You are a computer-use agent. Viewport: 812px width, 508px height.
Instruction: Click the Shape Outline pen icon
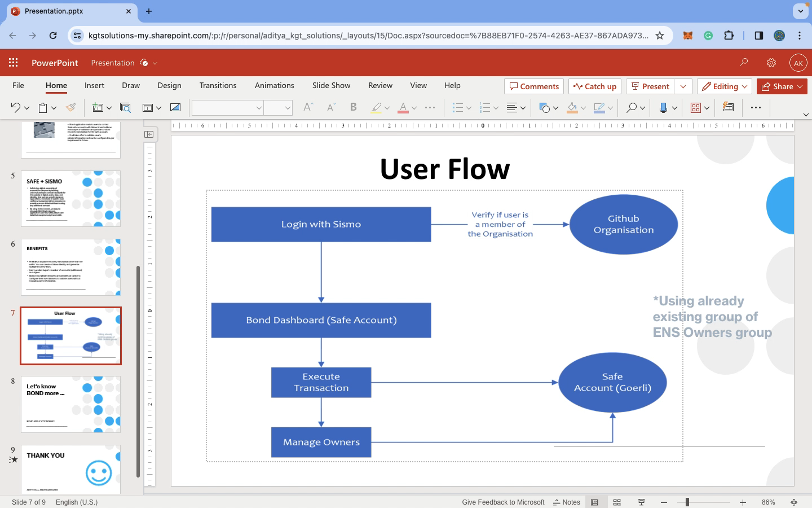(x=599, y=107)
